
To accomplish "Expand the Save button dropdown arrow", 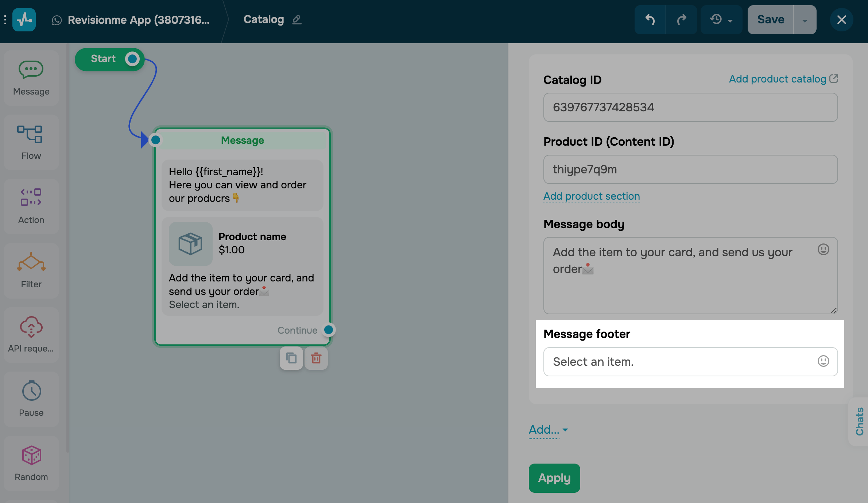I will pos(805,20).
